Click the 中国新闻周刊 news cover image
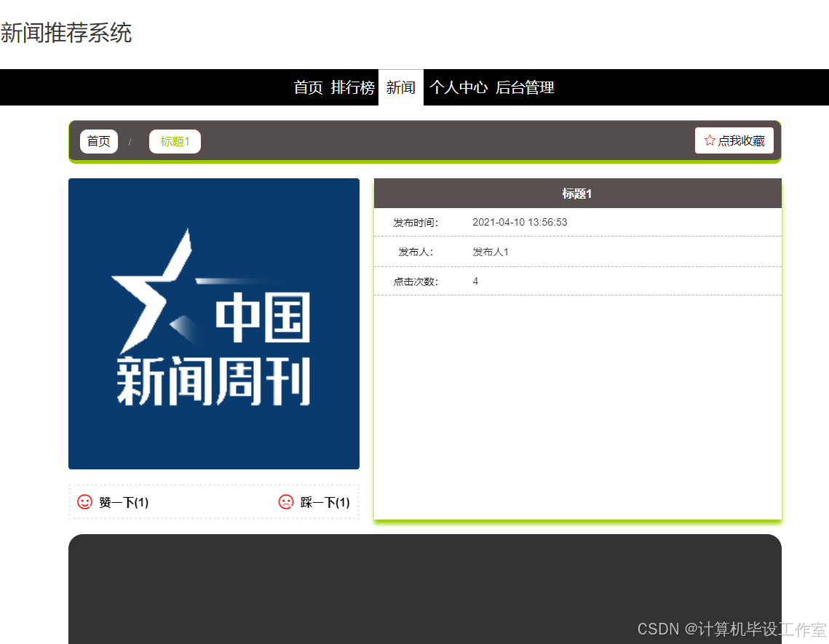 (x=213, y=323)
